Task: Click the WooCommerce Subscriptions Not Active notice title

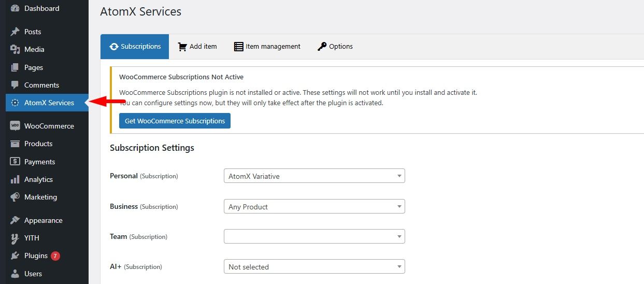Action: pyautogui.click(x=181, y=77)
